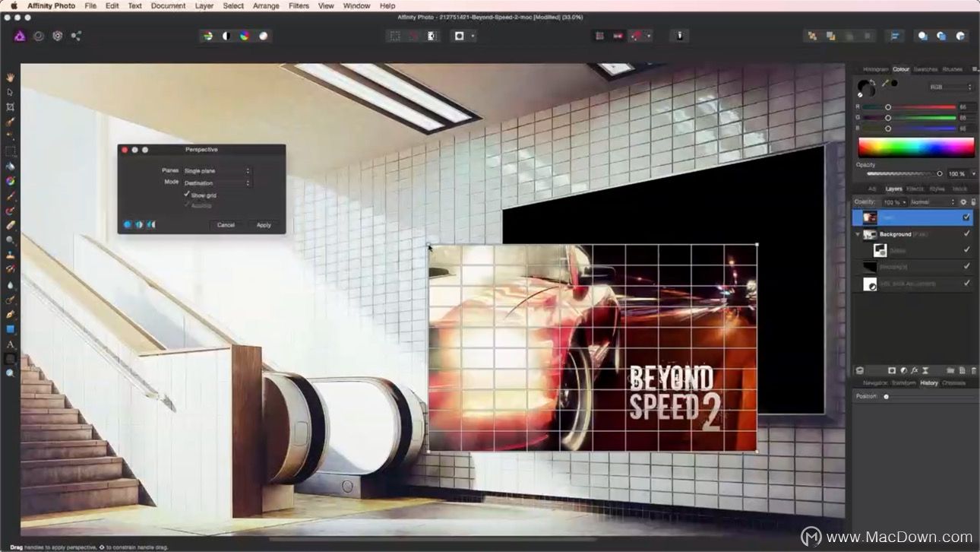Viewport: 980px width, 552px height.
Task: Open the Window menu
Action: [356, 5]
